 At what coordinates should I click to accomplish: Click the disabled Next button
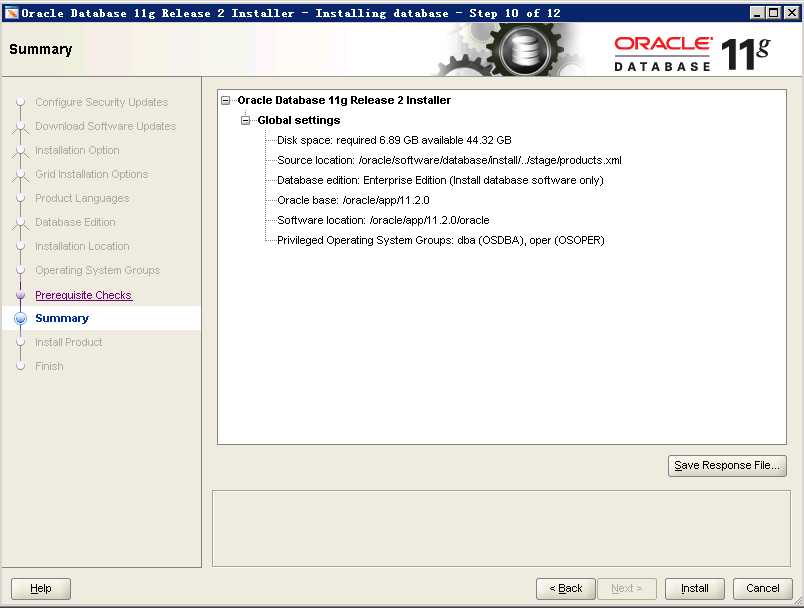click(x=626, y=589)
